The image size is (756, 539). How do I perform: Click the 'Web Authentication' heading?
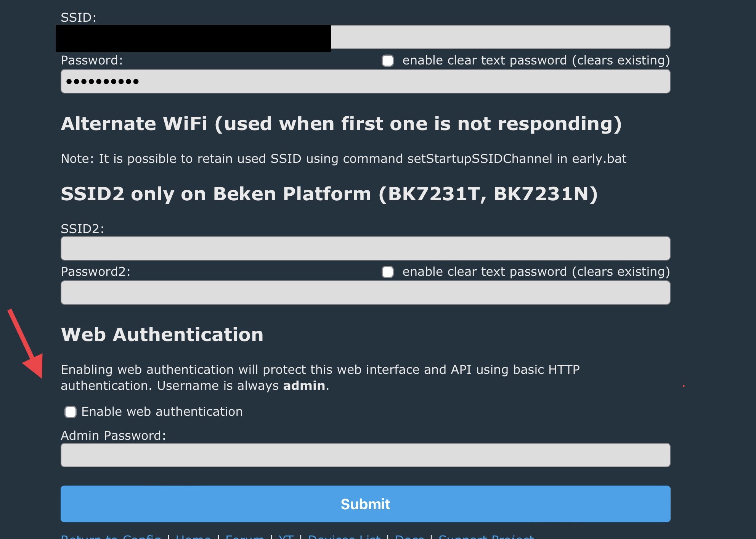(162, 335)
